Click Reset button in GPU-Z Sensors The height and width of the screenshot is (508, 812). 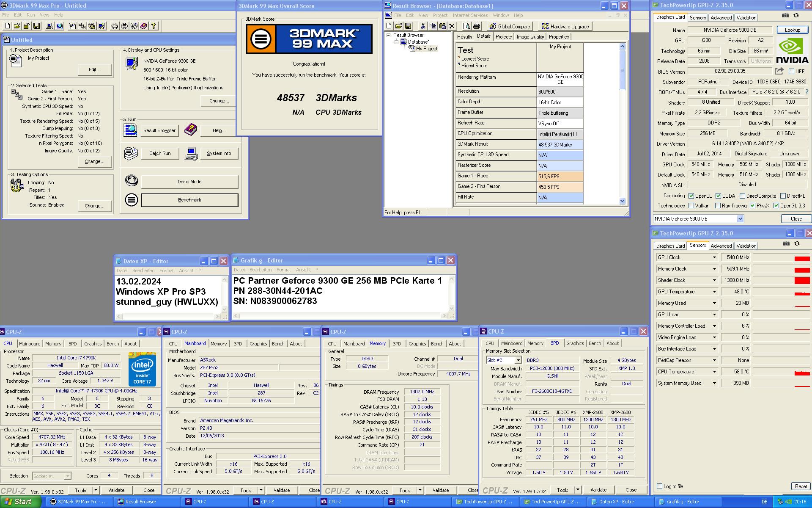tap(801, 486)
